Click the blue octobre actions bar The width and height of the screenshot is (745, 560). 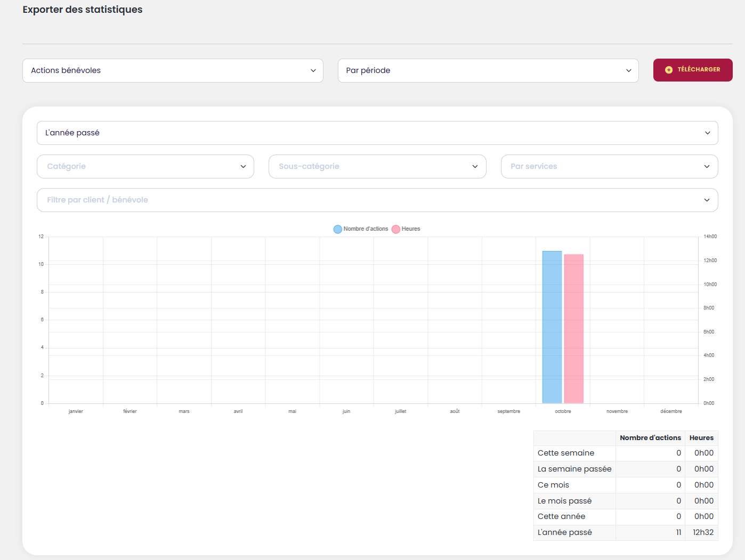[552, 327]
